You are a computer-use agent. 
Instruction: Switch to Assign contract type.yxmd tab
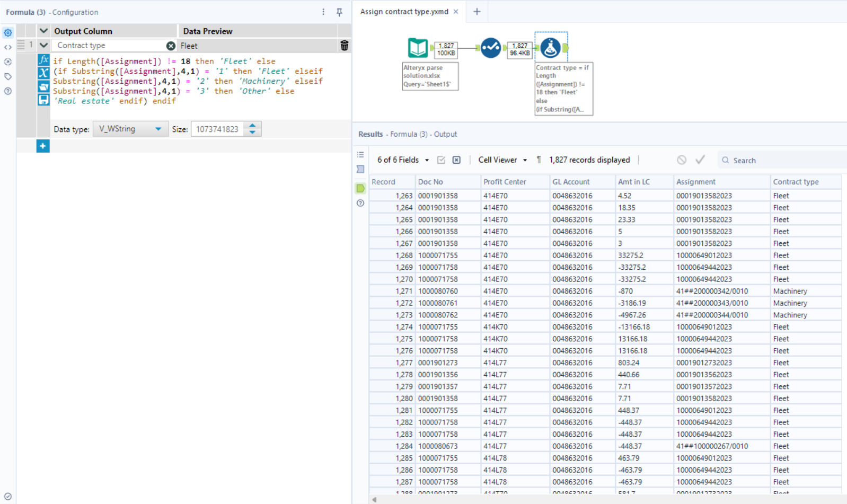click(x=404, y=12)
